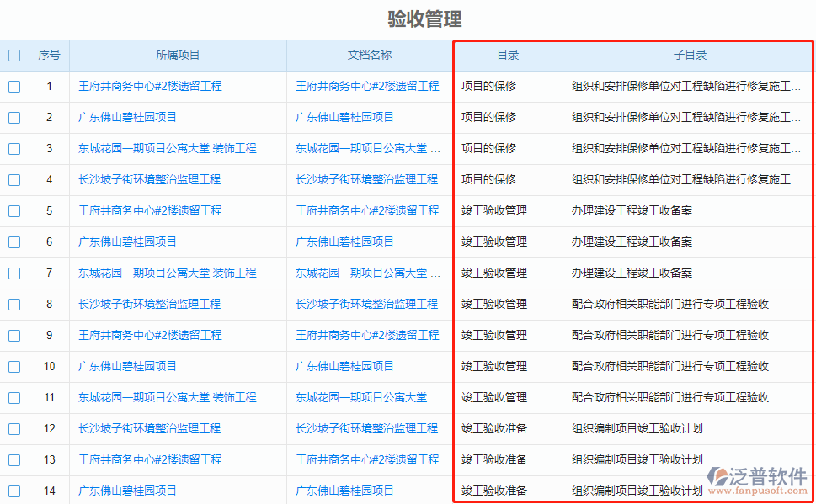The height and width of the screenshot is (504, 816).
Task: Open the www.fanpusoft.com link
Action: (759, 489)
